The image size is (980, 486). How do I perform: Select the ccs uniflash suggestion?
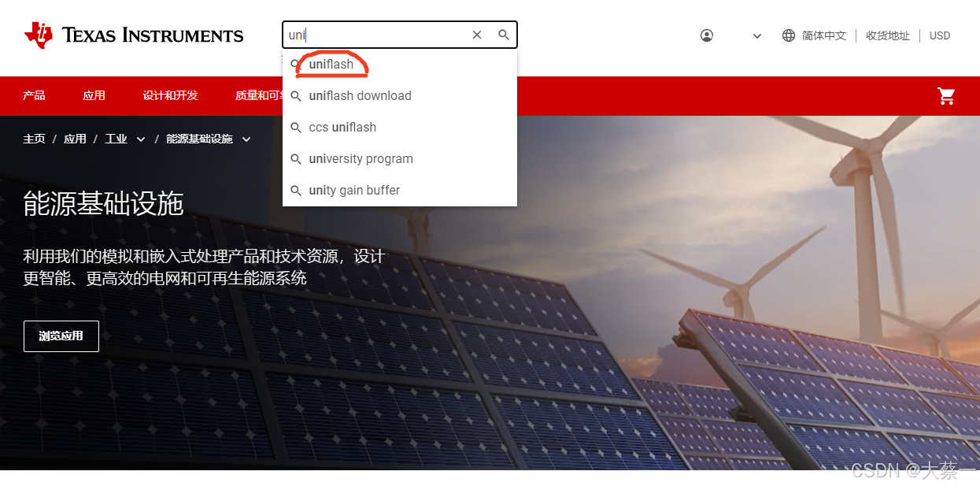(342, 127)
